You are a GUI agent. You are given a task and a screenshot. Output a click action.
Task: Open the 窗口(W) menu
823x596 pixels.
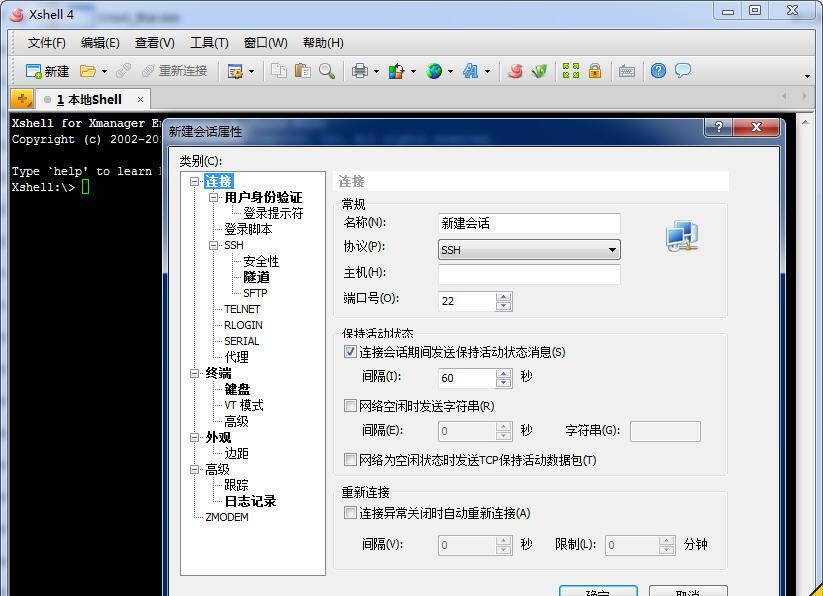pyautogui.click(x=266, y=42)
